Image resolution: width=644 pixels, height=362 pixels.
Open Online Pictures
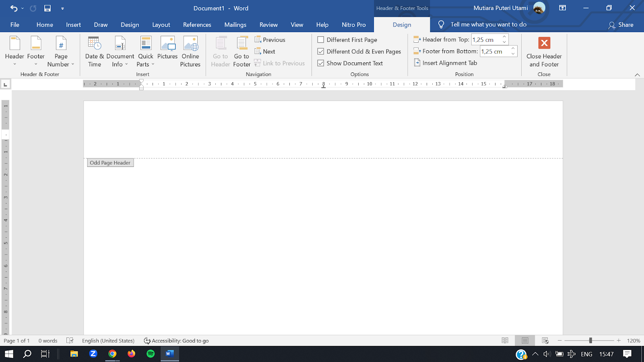[x=190, y=51]
